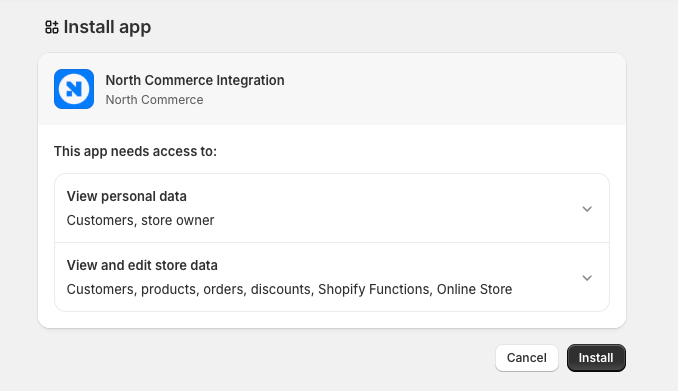Click the apps grid icon beside Install app
The width and height of the screenshot is (678, 391).
click(52, 27)
